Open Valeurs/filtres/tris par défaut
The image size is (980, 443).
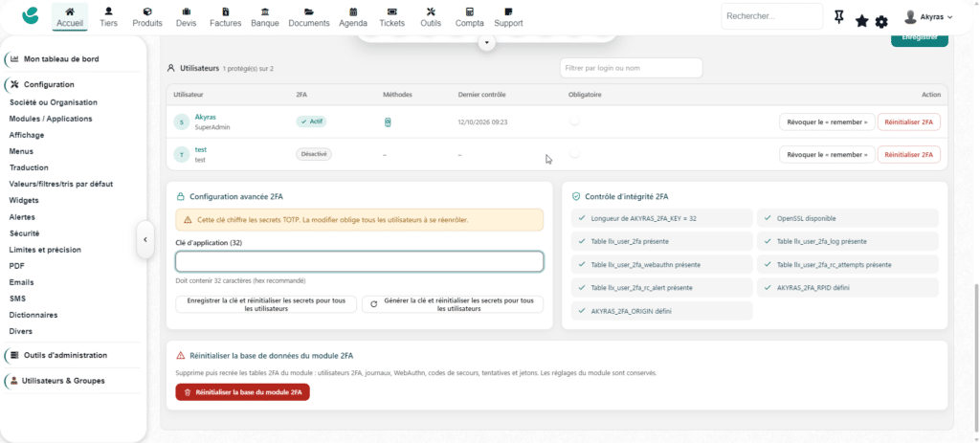pos(60,184)
